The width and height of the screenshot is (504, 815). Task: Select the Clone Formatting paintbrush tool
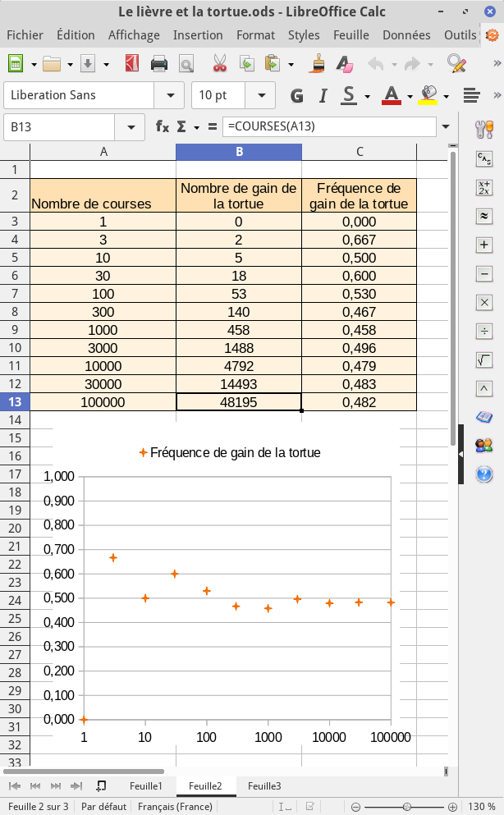(x=318, y=64)
